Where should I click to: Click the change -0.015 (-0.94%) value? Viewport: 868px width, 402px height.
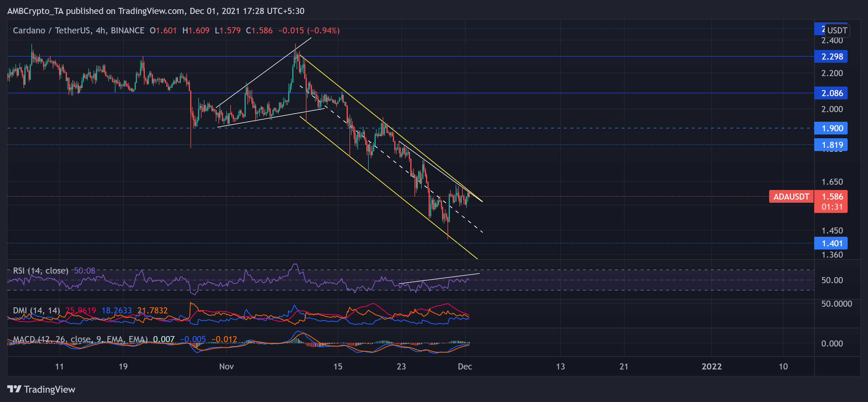pyautogui.click(x=309, y=30)
